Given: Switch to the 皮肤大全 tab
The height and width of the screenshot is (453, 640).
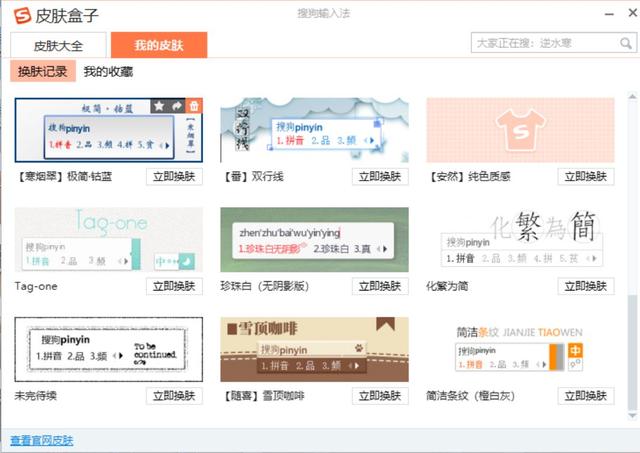Looking at the screenshot, I should pyautogui.click(x=58, y=45).
